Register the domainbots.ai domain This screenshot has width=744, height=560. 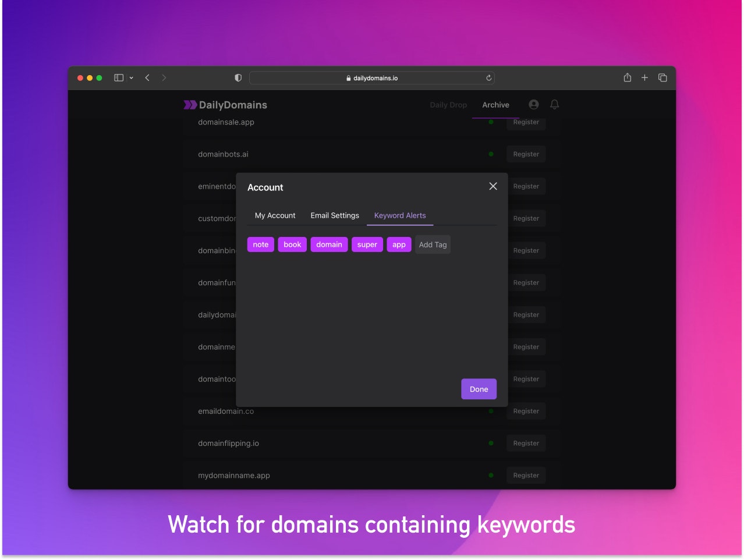(x=526, y=154)
